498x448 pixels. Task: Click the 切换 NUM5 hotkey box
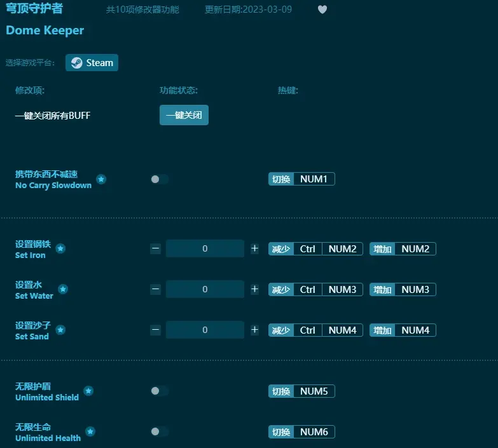(x=301, y=391)
